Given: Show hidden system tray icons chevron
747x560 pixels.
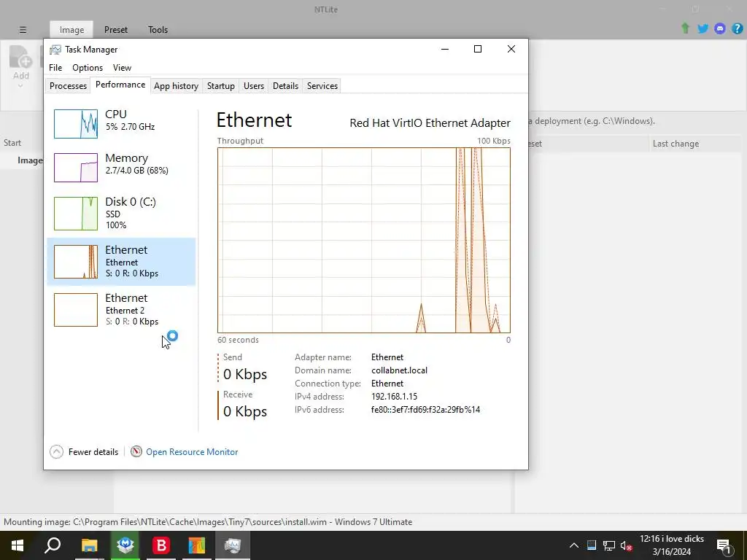Looking at the screenshot, I should click(x=574, y=545).
